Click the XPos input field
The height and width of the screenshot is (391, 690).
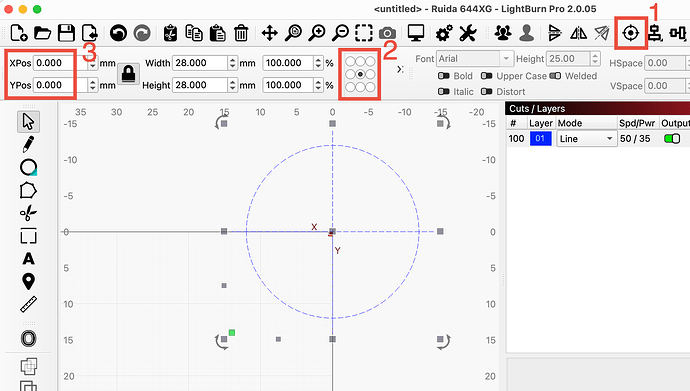(61, 63)
